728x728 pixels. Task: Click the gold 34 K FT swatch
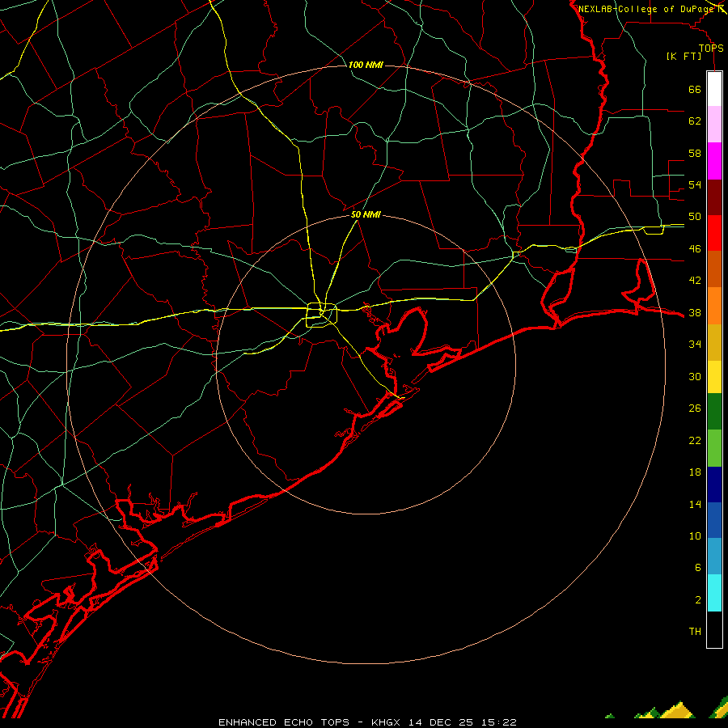tap(714, 342)
